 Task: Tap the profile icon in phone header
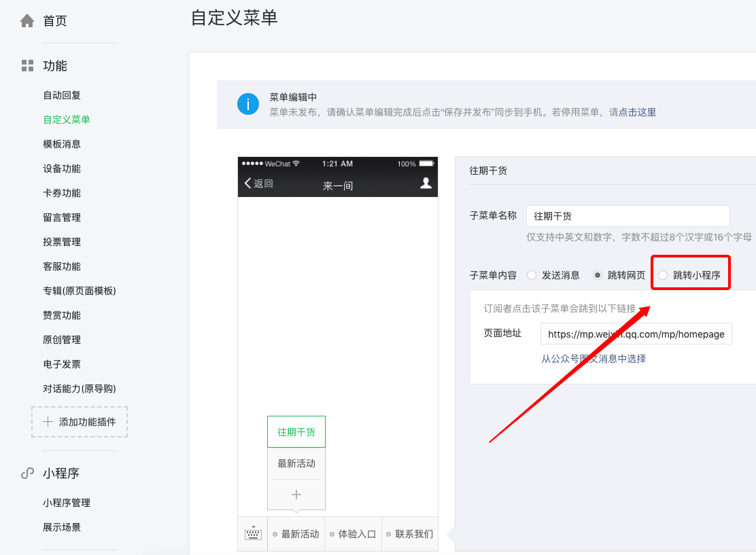click(x=426, y=183)
